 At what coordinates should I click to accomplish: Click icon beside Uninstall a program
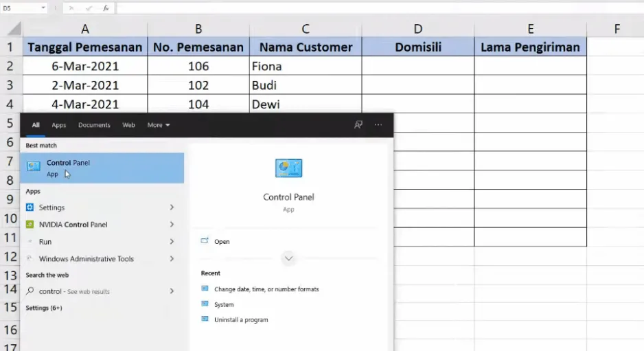point(205,319)
